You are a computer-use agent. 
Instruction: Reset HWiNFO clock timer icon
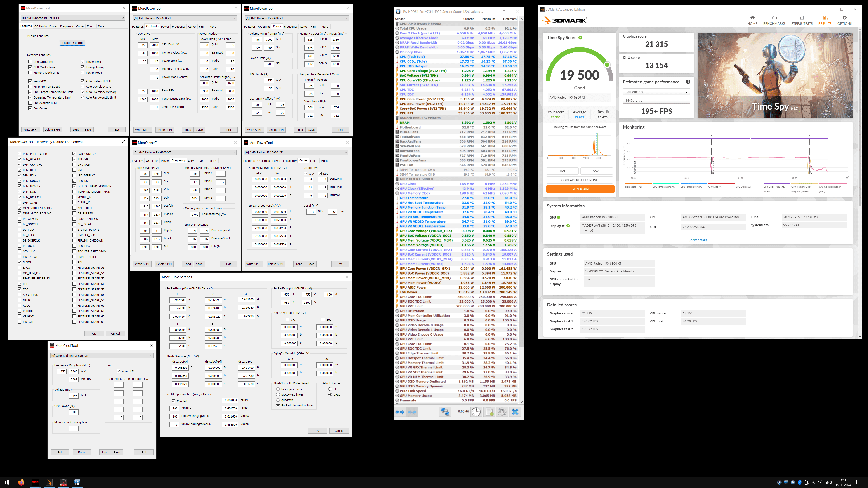pos(476,412)
